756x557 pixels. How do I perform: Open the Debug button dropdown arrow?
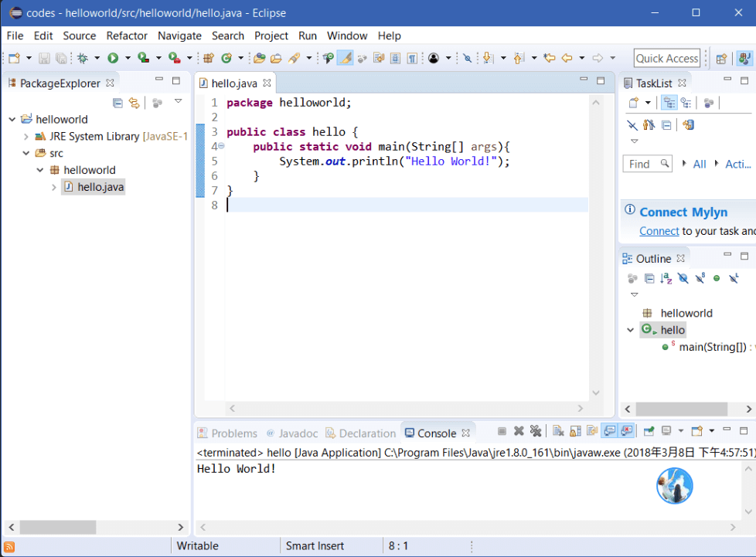(x=97, y=58)
